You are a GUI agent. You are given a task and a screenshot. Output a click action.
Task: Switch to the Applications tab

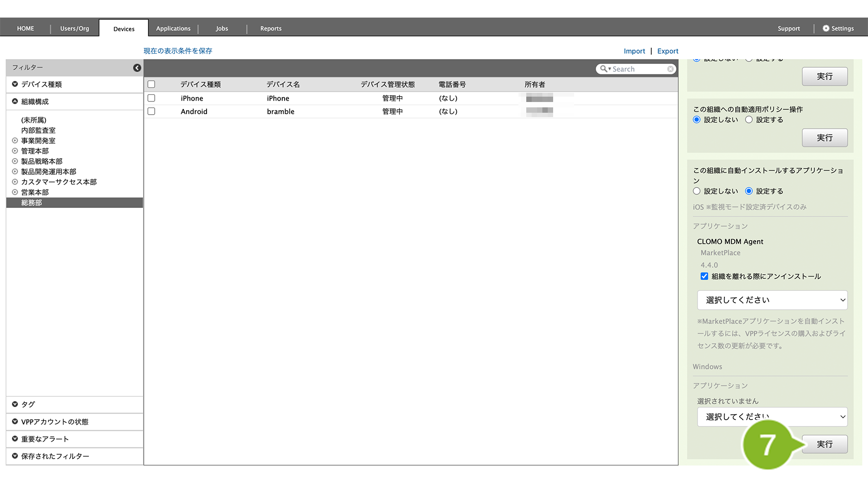click(173, 28)
